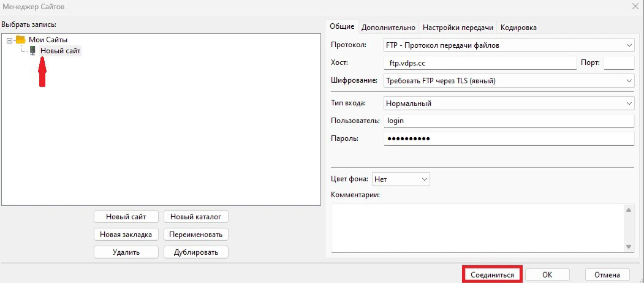Click the Новый сайт button
The width and height of the screenshot is (644, 283).
point(126,216)
